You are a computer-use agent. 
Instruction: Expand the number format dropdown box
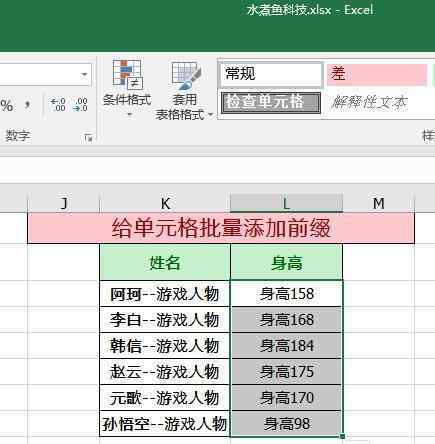point(84,75)
